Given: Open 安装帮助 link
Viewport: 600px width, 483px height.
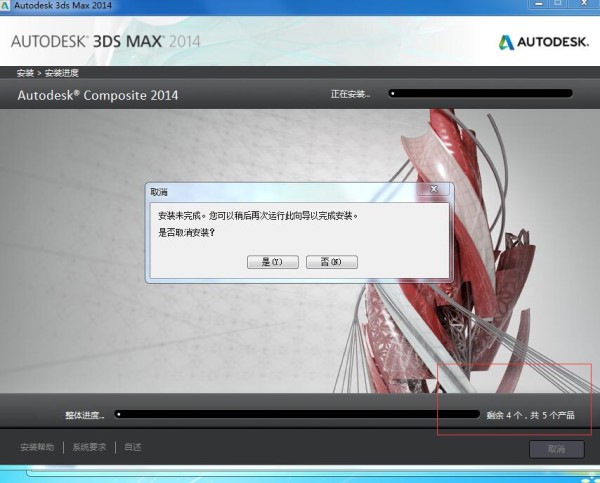Looking at the screenshot, I should click(37, 447).
